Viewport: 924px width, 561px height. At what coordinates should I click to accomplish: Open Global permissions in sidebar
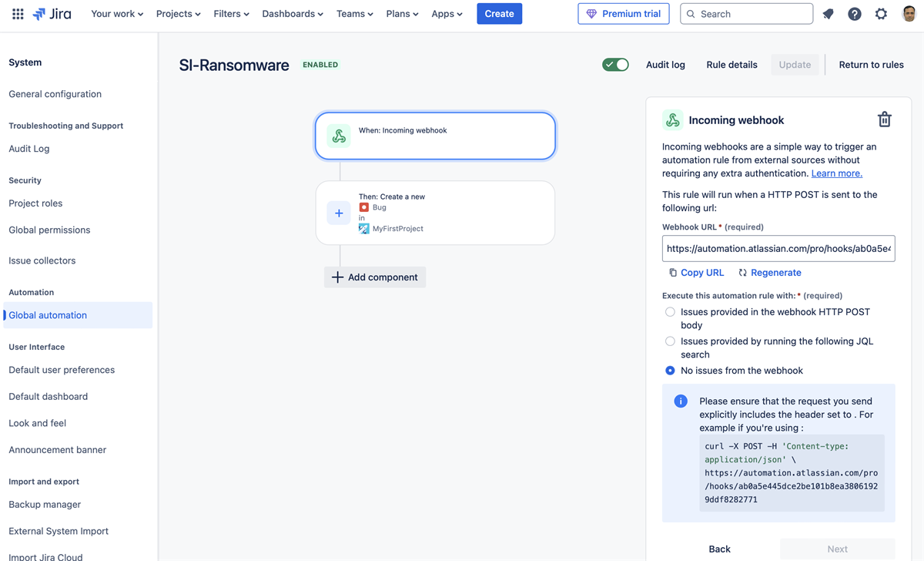[x=49, y=230]
